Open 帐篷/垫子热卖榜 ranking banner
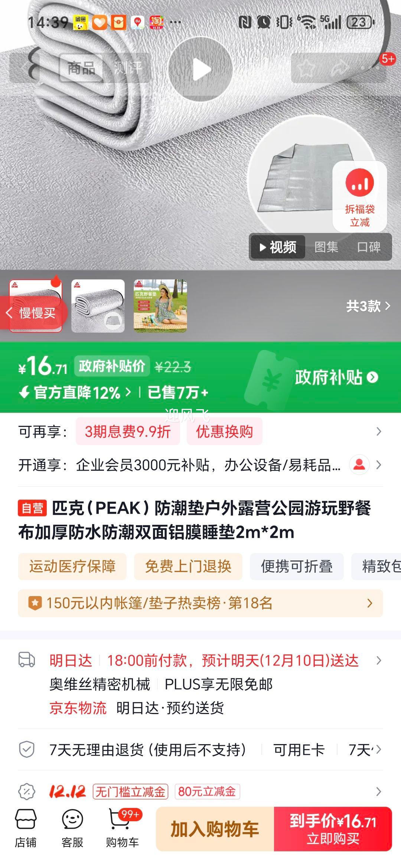 [200, 603]
